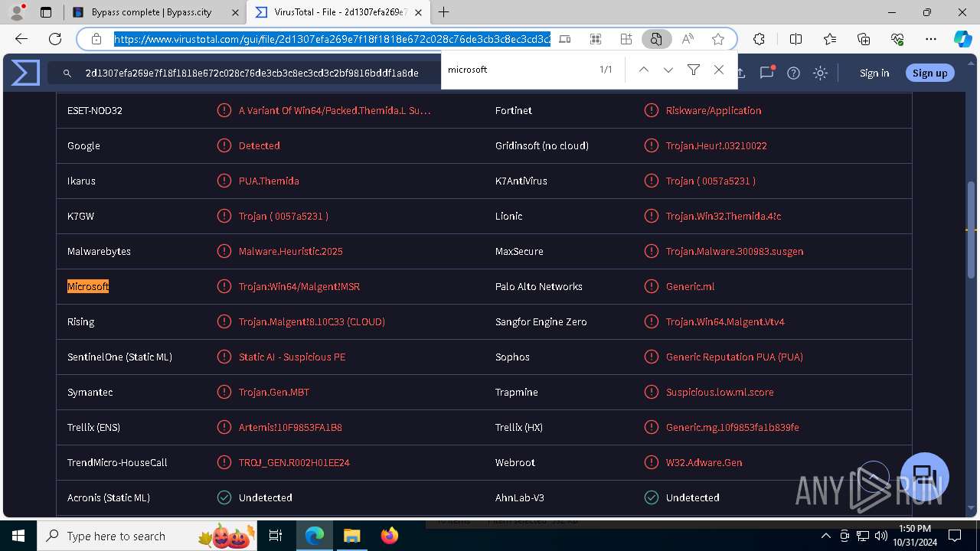
Task: Click the VirusTotal logo icon
Action: [25, 73]
